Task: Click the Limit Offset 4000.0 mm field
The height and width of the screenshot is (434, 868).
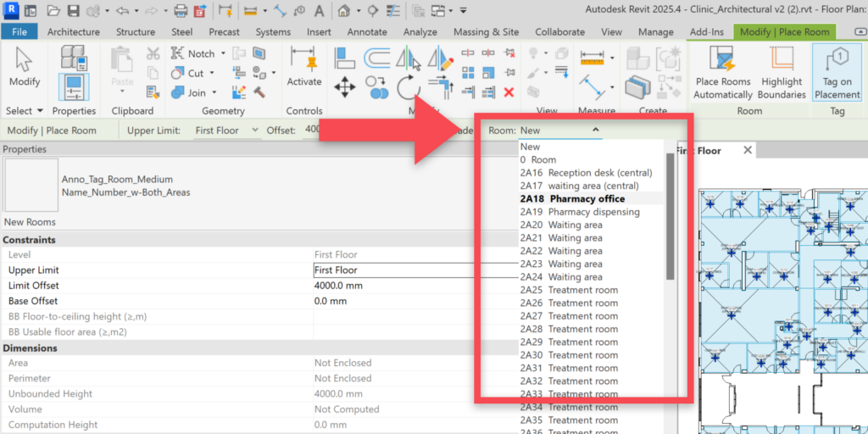Action: pyautogui.click(x=392, y=286)
